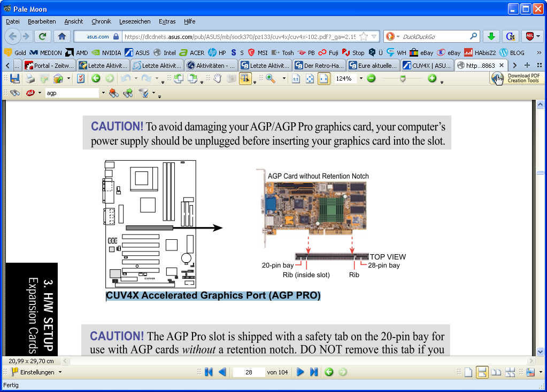Screen dimensions: 547x392
Task: Bookmark this page with the star
Action: pyautogui.click(x=363, y=37)
